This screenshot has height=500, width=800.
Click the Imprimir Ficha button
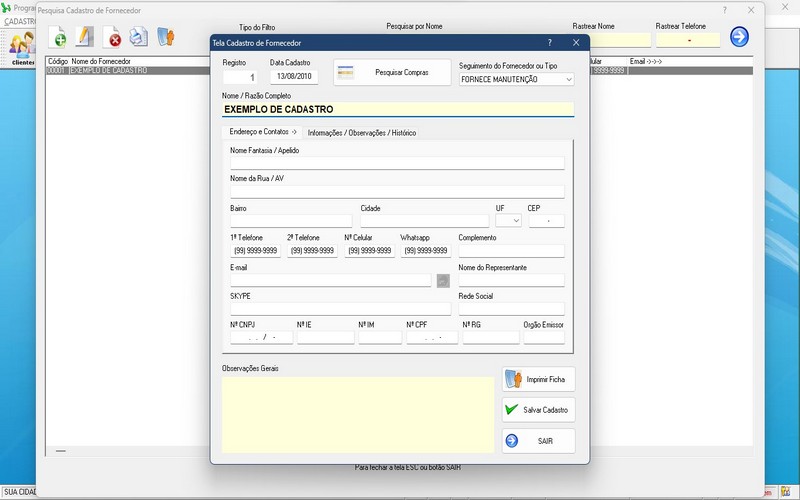[538, 379]
